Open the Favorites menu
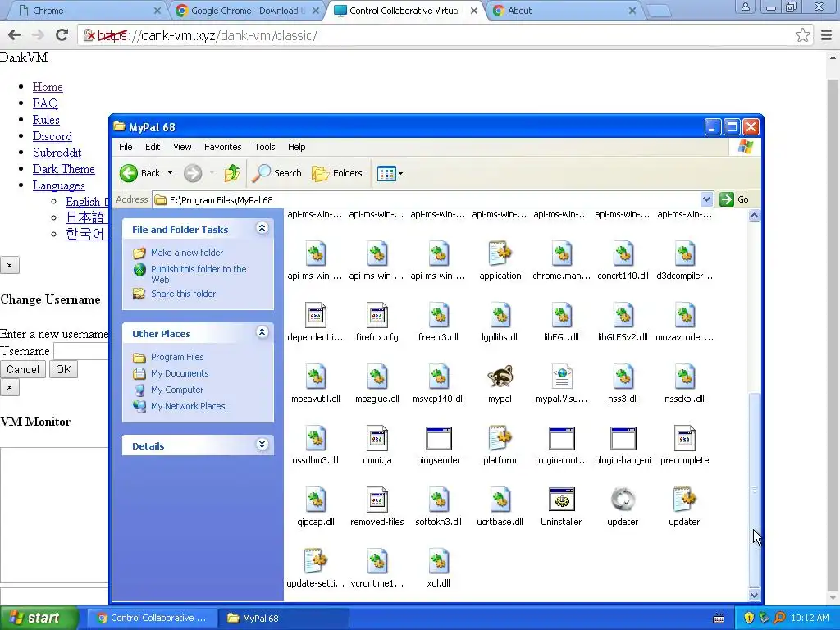840x630 pixels. 223,147
